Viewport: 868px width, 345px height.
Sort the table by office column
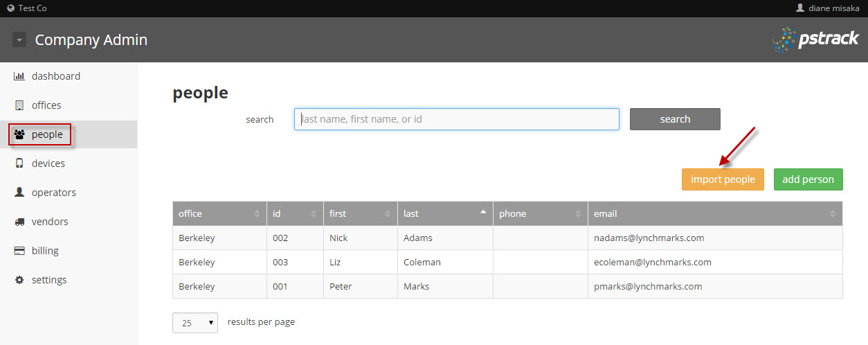(x=219, y=213)
